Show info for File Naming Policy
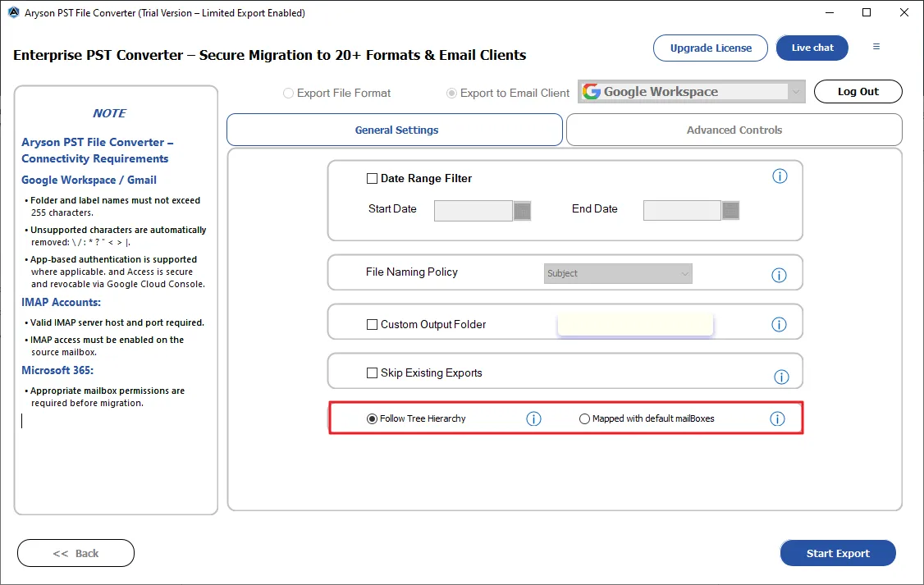This screenshot has height=585, width=924. 779,275
